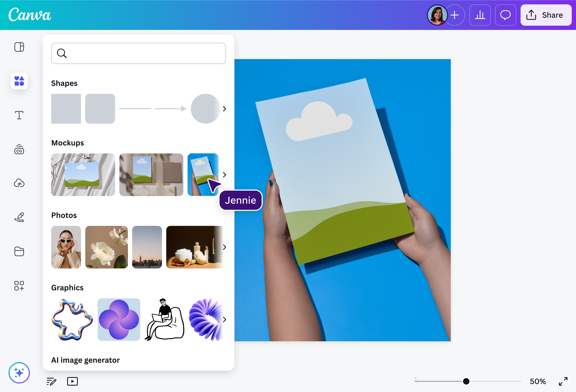
Task: Choose the white peony flower photo
Action: coord(107,247)
